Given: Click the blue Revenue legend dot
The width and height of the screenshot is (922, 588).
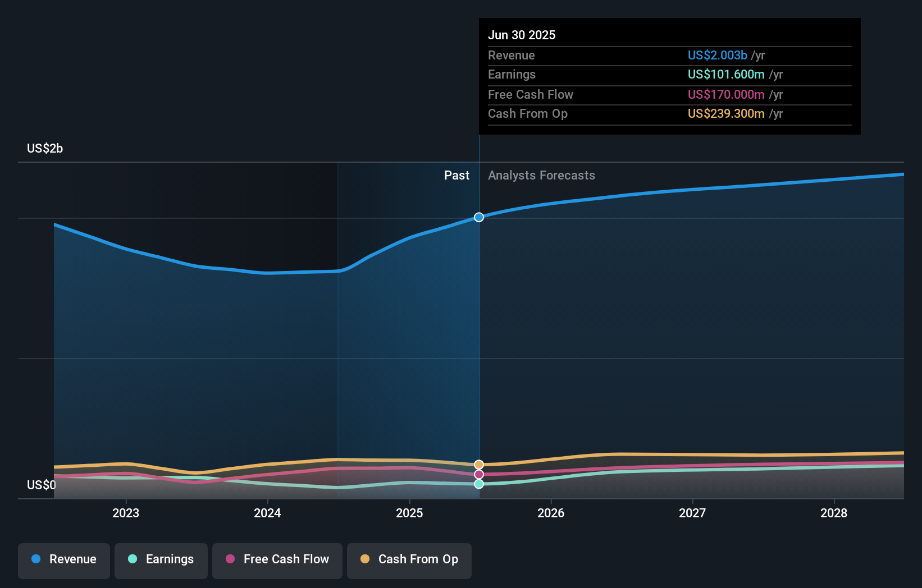Looking at the screenshot, I should pos(35,559).
